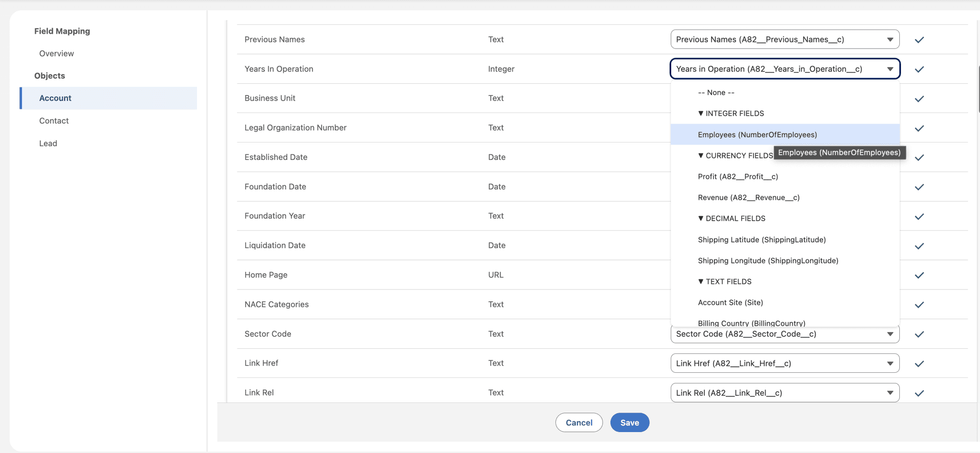The image size is (980, 453).
Task: Click the Liquidation Date field label
Action: click(x=275, y=246)
